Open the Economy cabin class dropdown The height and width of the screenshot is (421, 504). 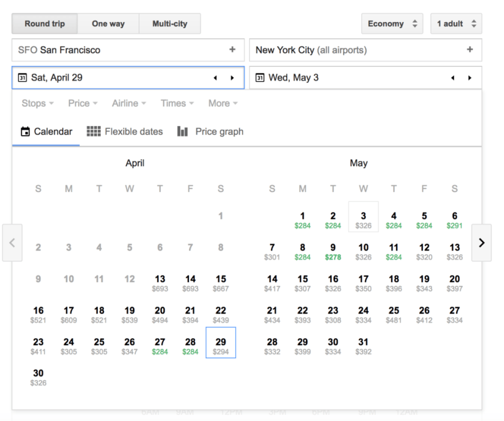point(392,24)
